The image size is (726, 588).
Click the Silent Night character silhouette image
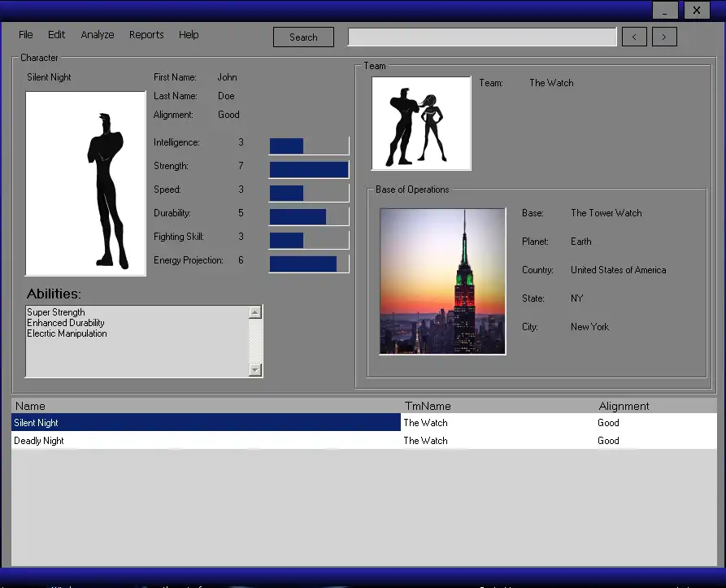click(x=85, y=184)
